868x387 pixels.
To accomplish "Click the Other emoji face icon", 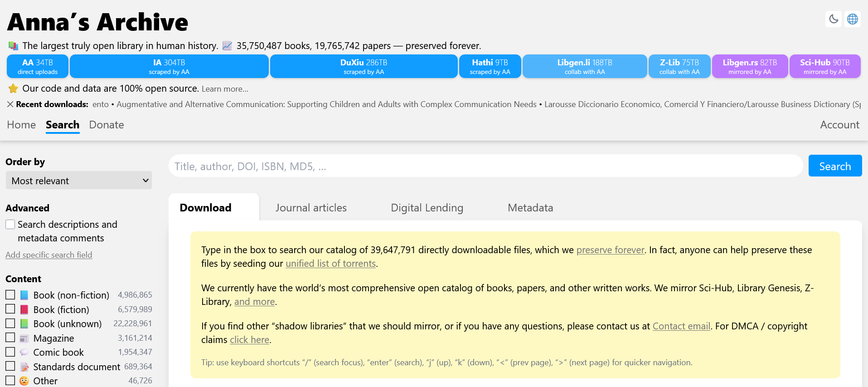I will pyautogui.click(x=24, y=381).
